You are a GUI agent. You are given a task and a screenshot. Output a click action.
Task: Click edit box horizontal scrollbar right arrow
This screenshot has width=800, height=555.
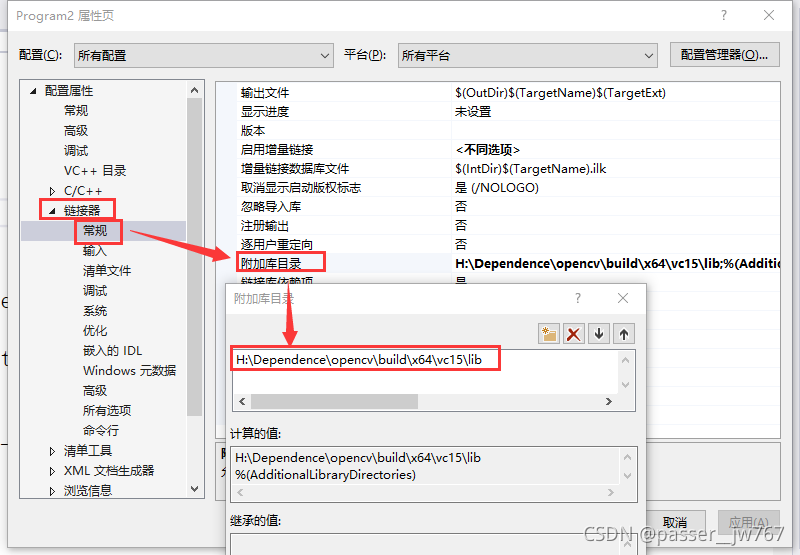(608, 401)
